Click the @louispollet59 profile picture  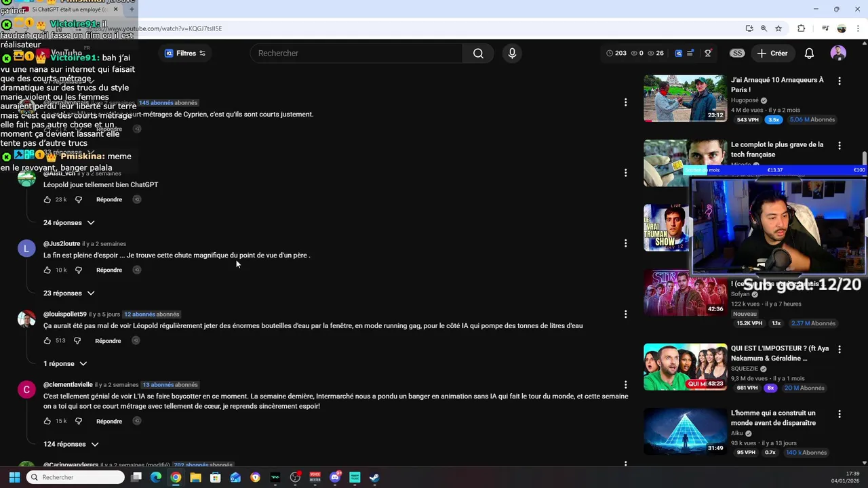click(26, 319)
